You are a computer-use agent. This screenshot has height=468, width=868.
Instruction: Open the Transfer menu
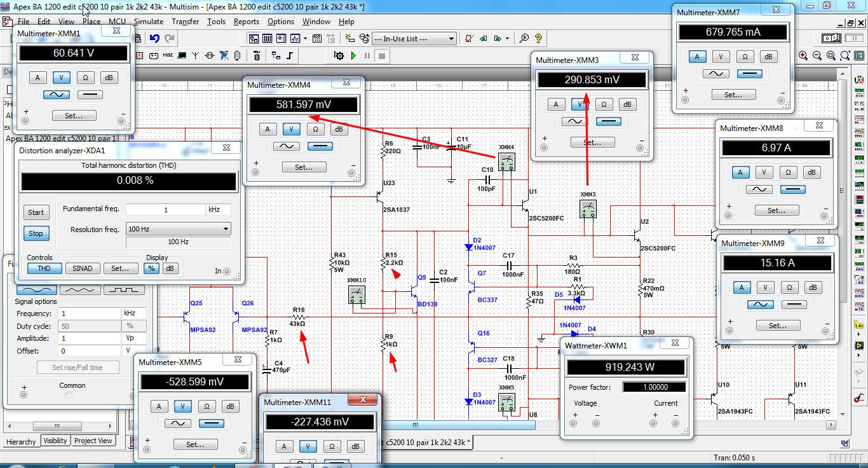(x=185, y=21)
